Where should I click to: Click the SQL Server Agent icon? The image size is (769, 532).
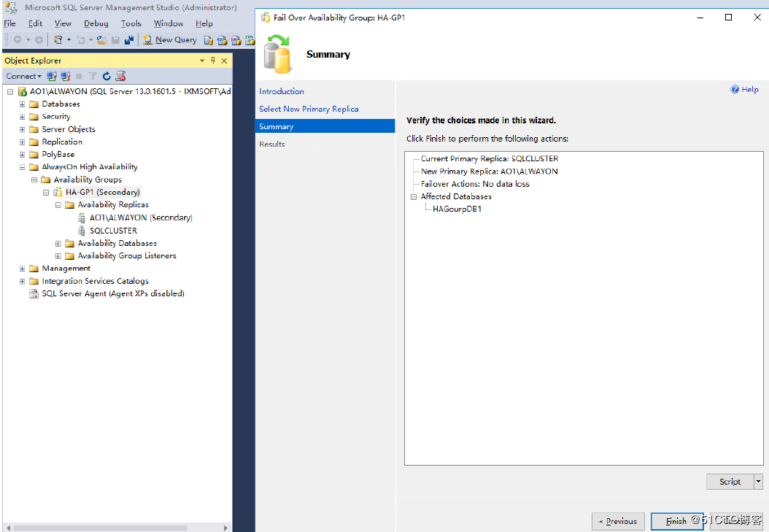(34, 293)
